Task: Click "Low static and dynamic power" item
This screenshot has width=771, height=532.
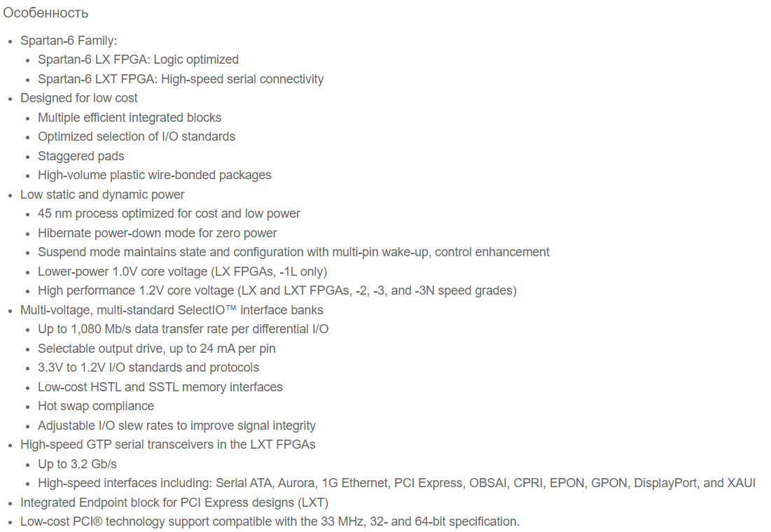Action: [x=102, y=195]
